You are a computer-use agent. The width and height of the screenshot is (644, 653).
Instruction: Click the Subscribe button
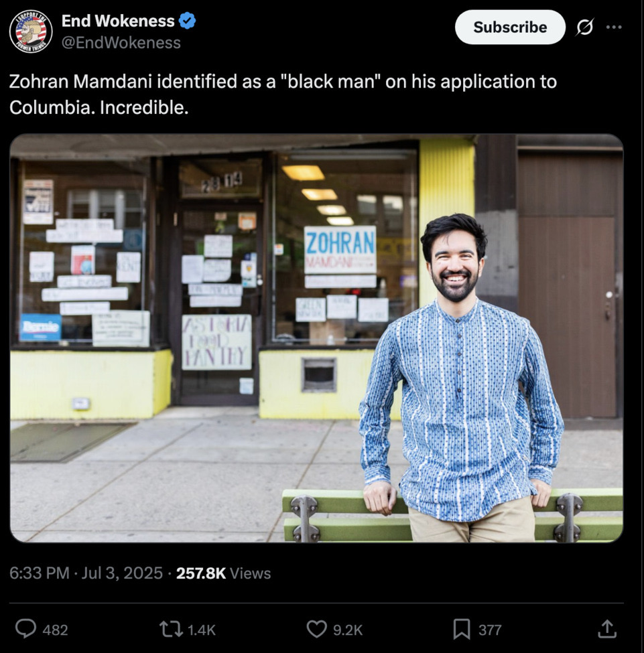click(510, 27)
